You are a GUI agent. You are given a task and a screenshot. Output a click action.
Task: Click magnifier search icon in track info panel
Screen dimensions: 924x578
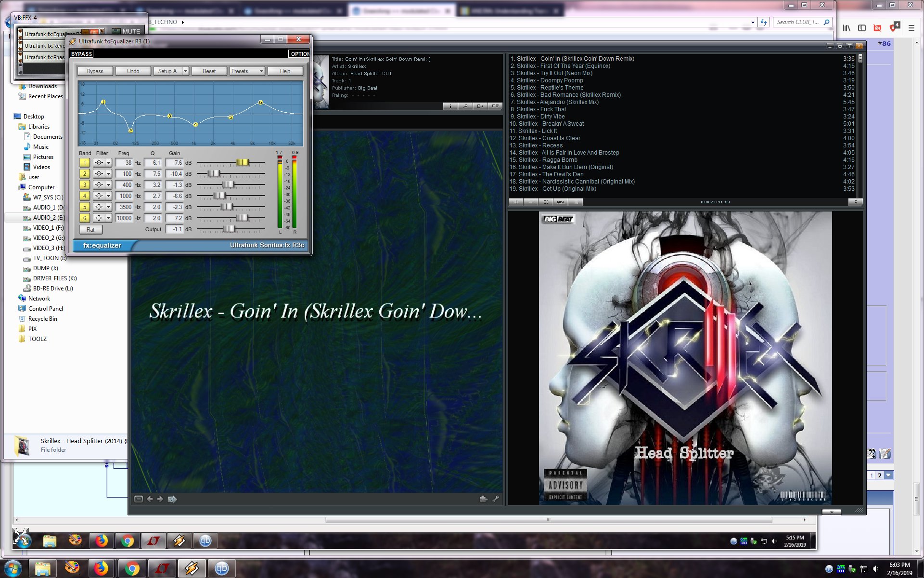(x=465, y=106)
